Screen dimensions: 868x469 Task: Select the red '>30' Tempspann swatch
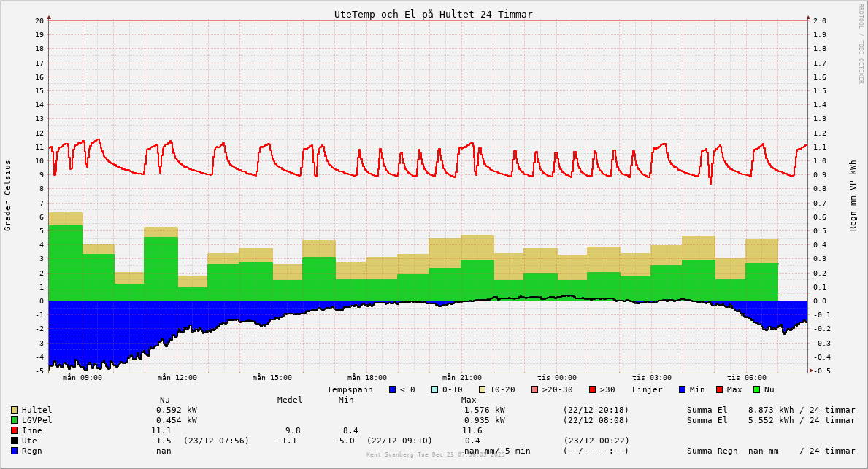(x=593, y=389)
